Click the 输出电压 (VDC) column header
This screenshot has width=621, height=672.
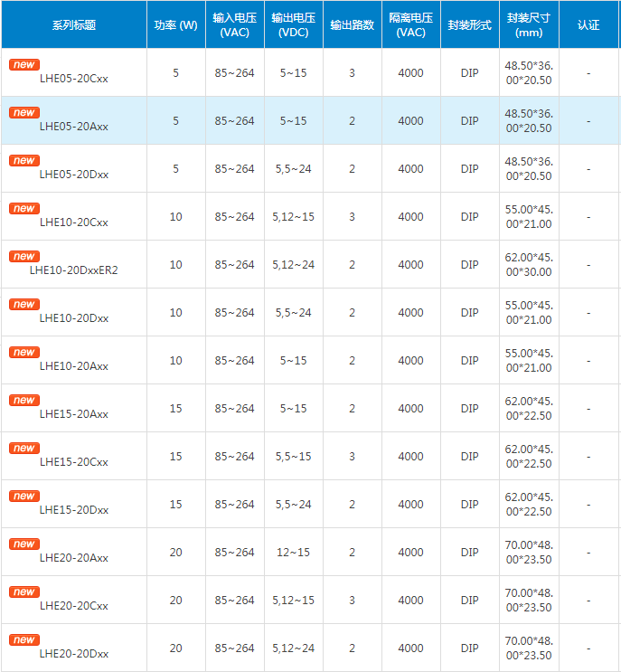(294, 25)
